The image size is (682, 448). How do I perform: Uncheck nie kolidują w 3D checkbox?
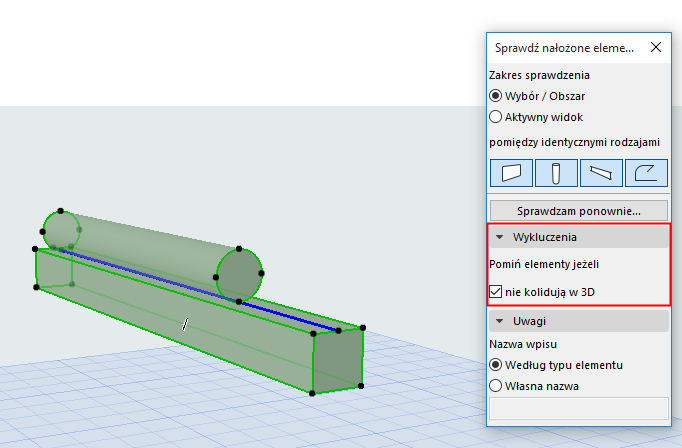click(x=495, y=291)
